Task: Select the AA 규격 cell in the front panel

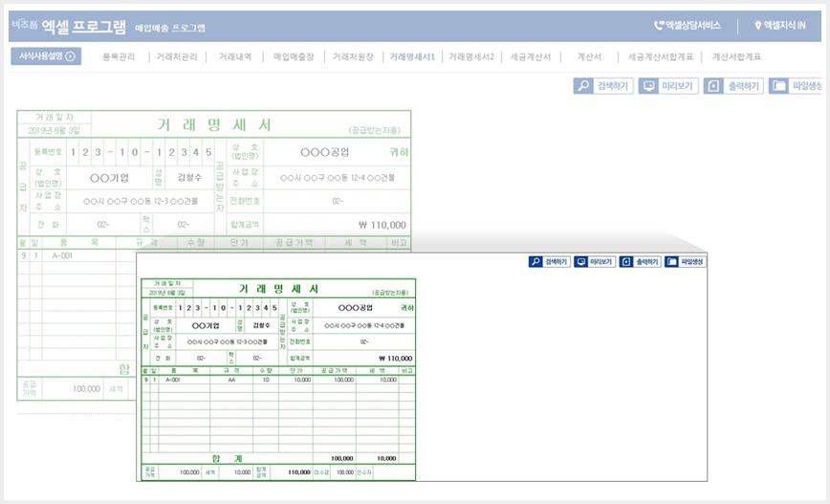Action: coord(231,380)
